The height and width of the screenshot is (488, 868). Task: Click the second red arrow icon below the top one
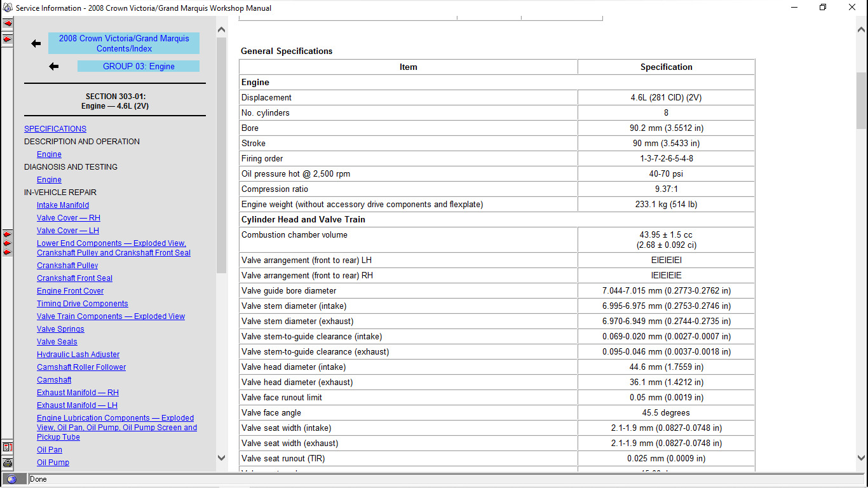point(8,39)
